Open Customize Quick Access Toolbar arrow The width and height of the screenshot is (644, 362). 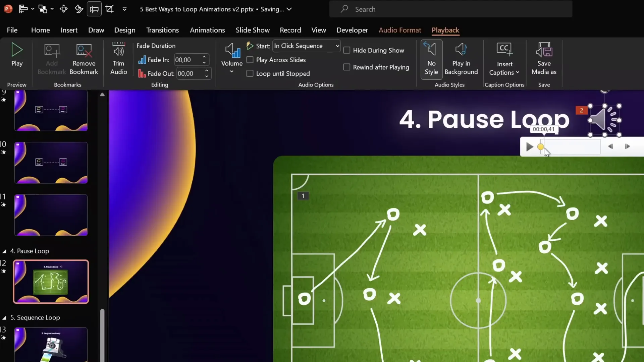(124, 9)
